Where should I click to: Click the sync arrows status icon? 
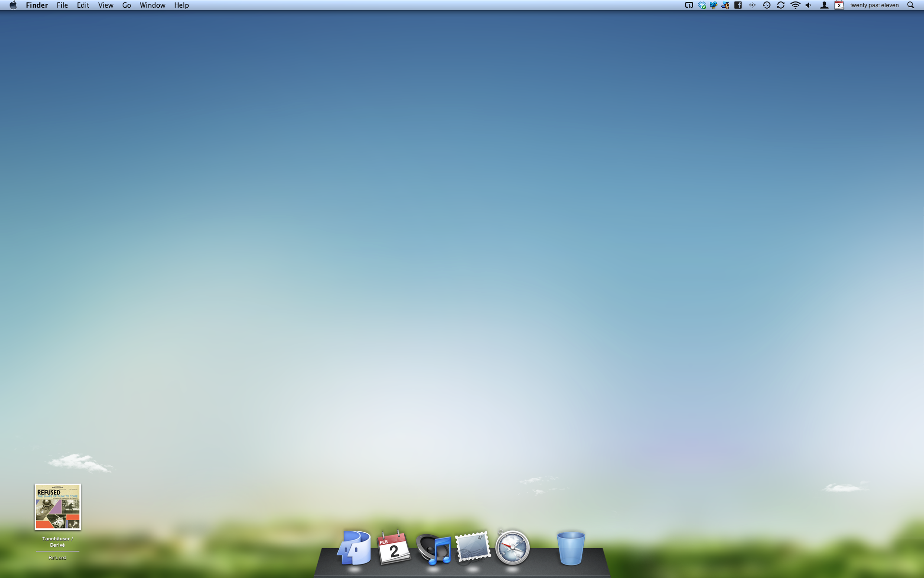coord(781,5)
